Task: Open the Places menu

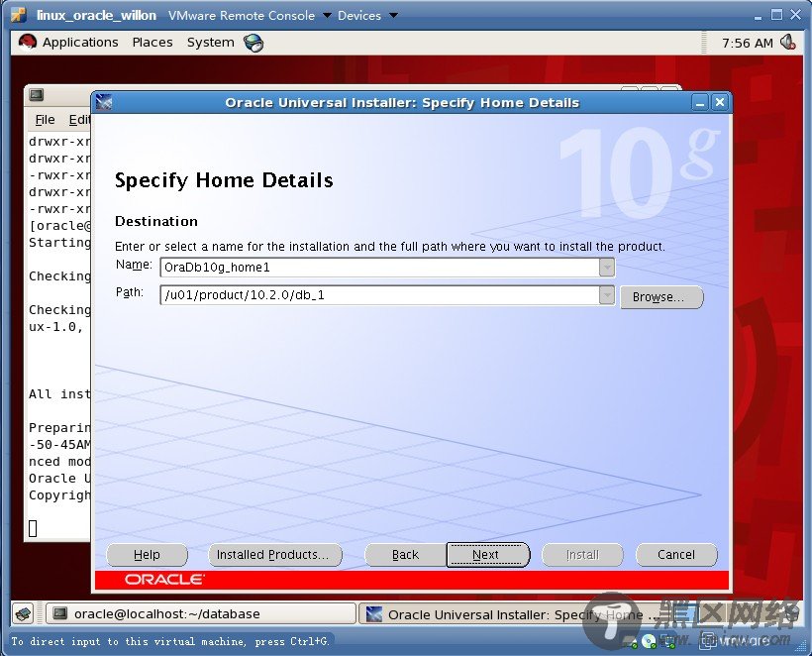Action: click(152, 43)
